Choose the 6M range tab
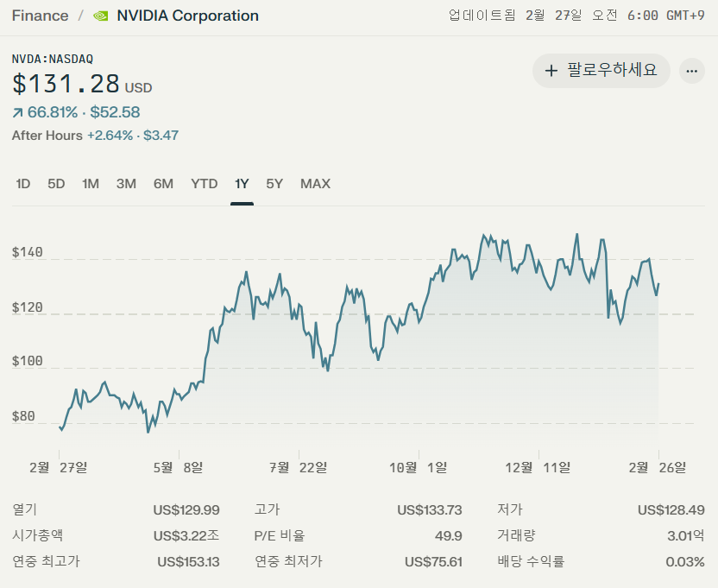 coord(163,184)
